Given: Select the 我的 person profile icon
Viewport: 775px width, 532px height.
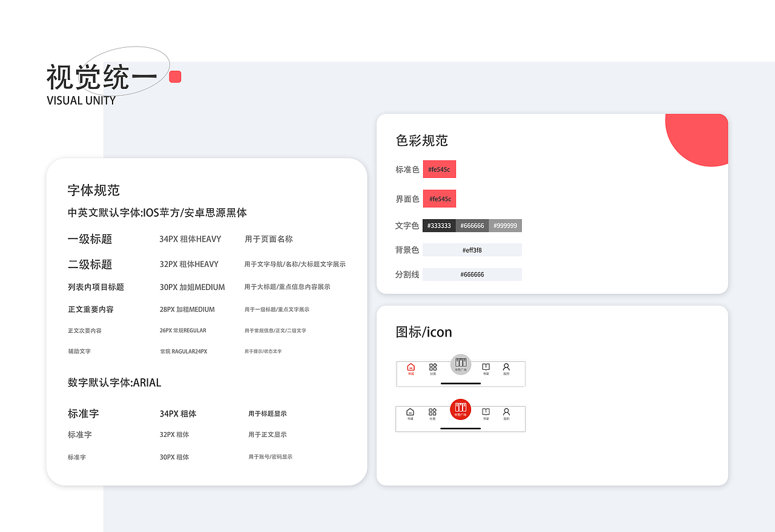Looking at the screenshot, I should (x=506, y=366).
